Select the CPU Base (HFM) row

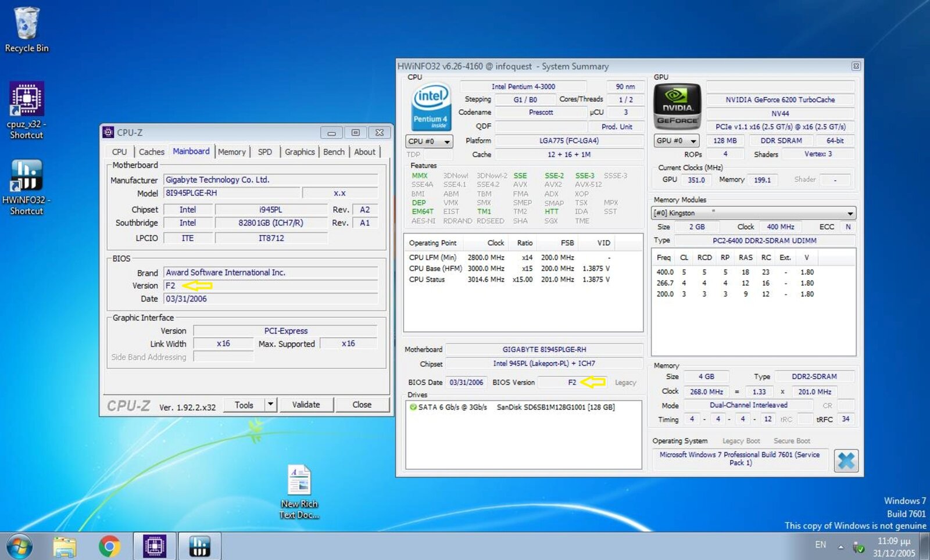point(523,268)
